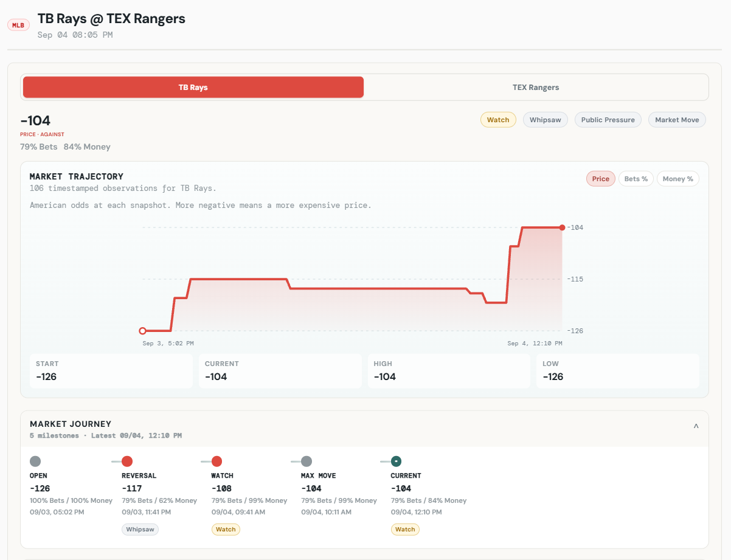Click the HIGH -104 stat card
Viewport: 731px width, 560px height.
(x=449, y=371)
